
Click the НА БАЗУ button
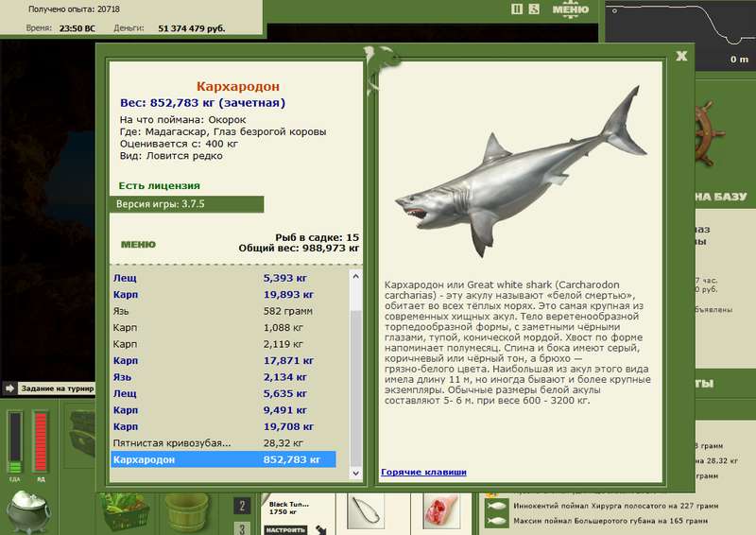721,197
